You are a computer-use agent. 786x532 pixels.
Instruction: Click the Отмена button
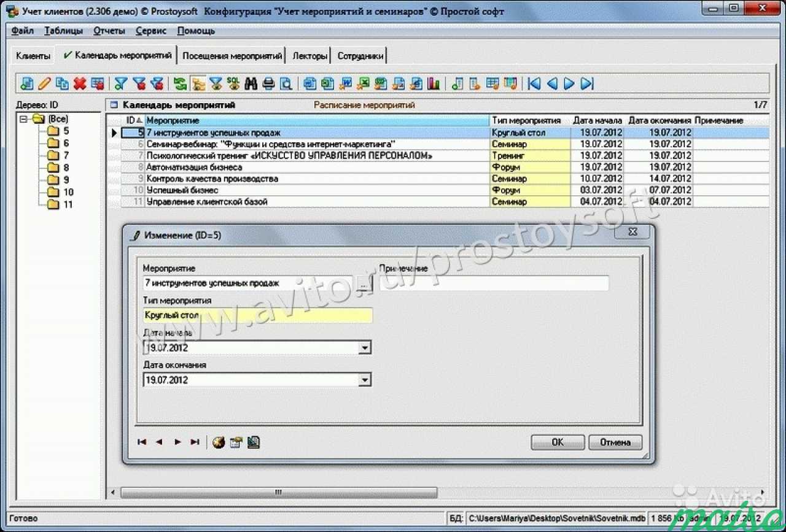point(615,442)
